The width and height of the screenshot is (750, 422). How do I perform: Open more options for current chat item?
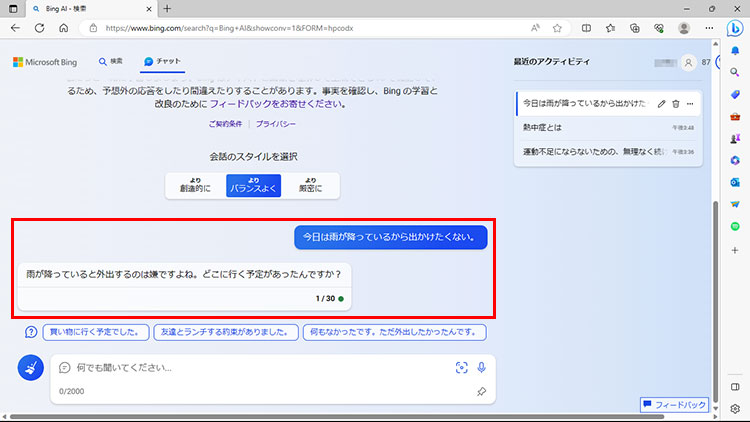(690, 104)
